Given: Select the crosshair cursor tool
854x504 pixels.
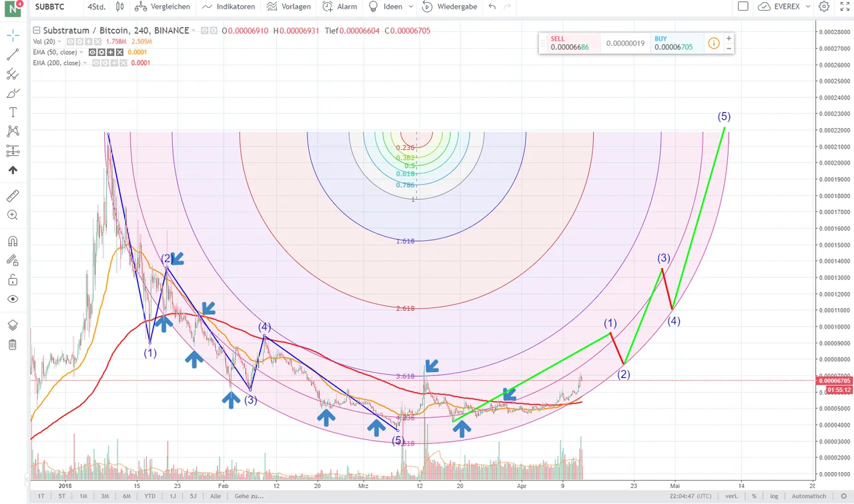Looking at the screenshot, I should (13, 36).
